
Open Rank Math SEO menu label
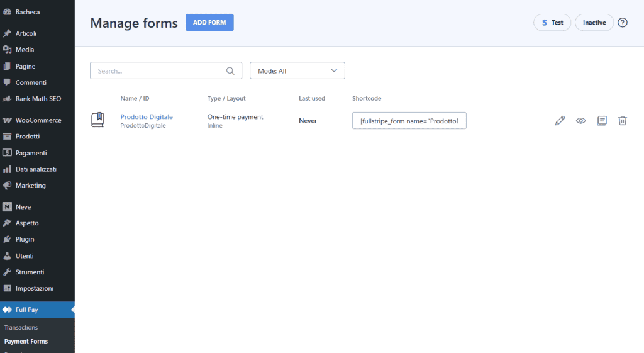tap(38, 99)
